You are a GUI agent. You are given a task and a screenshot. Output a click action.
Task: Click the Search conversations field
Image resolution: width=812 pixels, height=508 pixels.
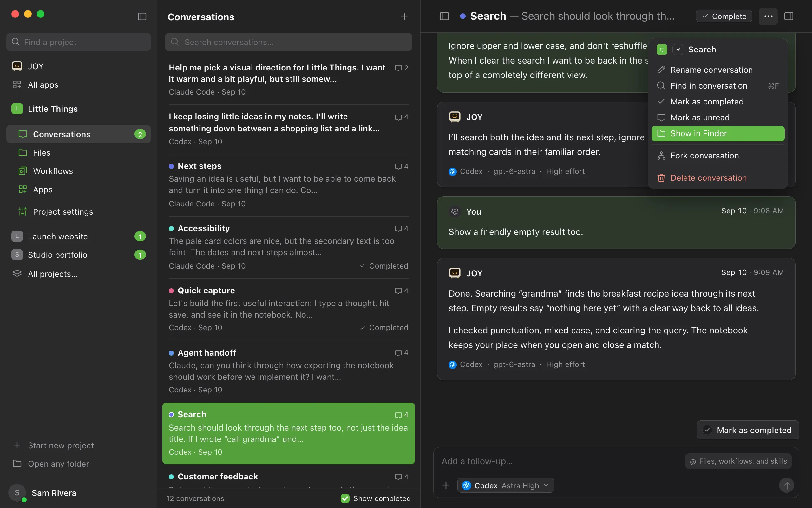288,42
